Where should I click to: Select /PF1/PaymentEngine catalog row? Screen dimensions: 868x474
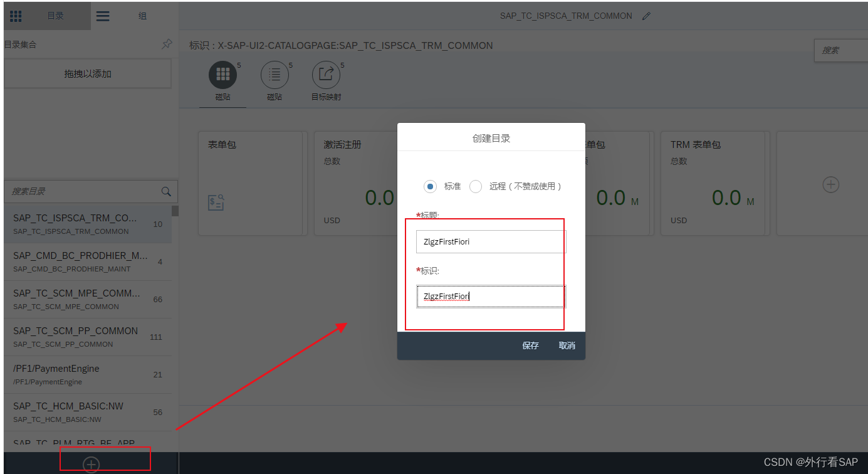(x=88, y=374)
